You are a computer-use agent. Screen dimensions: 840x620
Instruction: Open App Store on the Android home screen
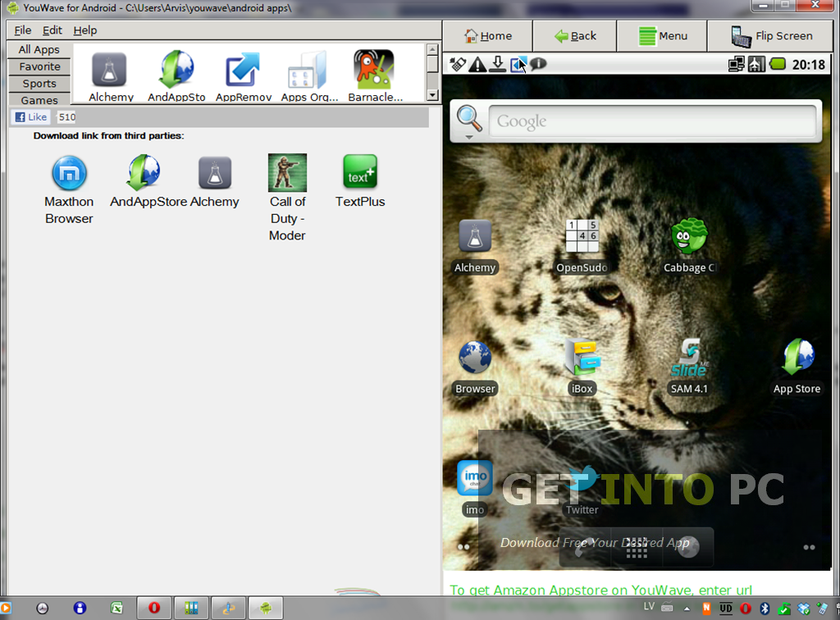pos(797,368)
